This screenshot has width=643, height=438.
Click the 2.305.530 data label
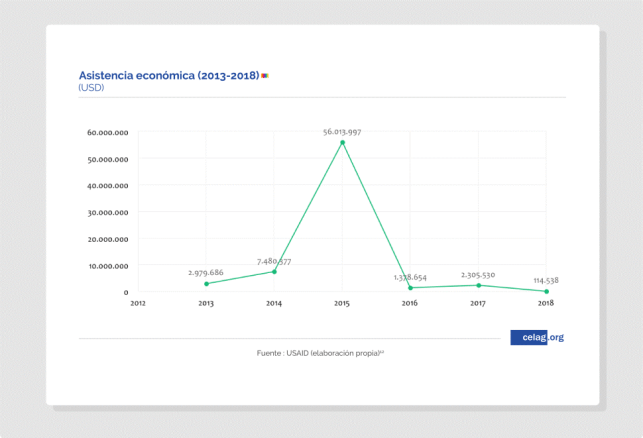(478, 274)
